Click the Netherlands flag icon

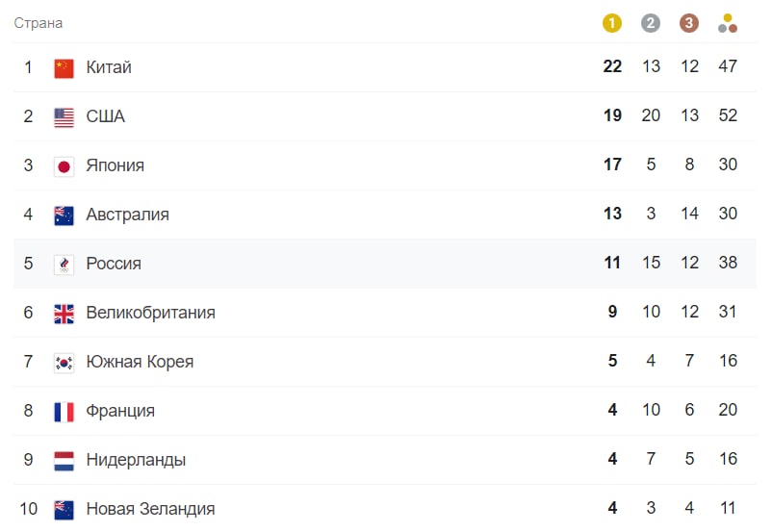coord(64,461)
